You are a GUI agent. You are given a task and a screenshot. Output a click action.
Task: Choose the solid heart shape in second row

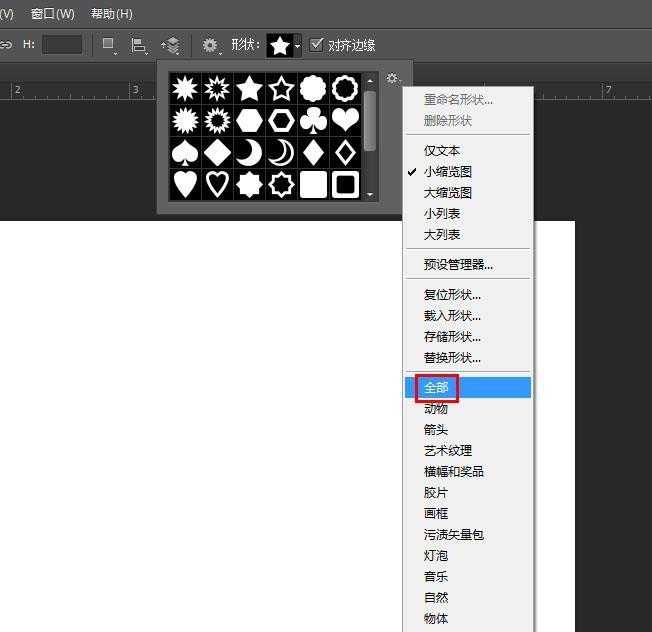point(345,121)
